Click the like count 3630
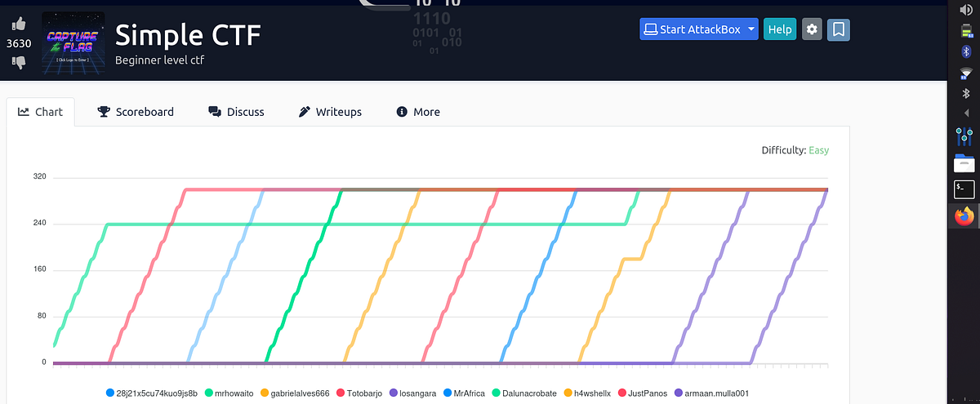This screenshot has width=980, height=404. pyautogui.click(x=19, y=43)
